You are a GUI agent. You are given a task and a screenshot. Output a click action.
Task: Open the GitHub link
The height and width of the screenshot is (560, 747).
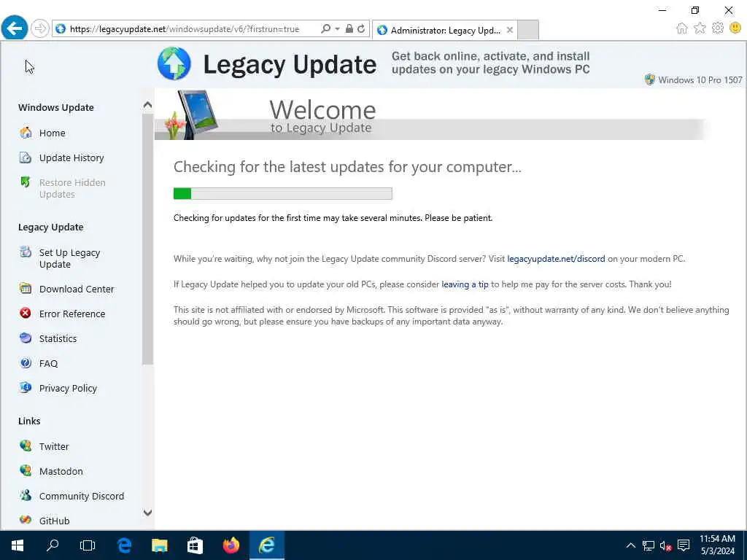point(54,521)
